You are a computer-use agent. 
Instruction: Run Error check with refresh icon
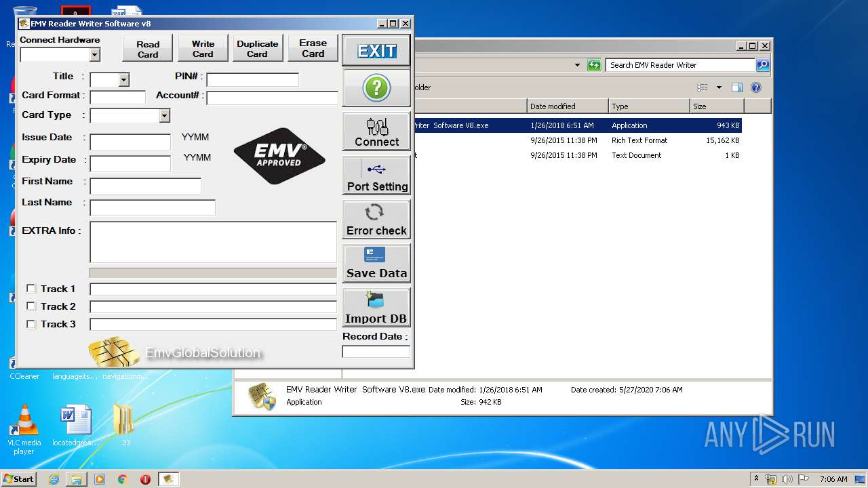pyautogui.click(x=376, y=220)
